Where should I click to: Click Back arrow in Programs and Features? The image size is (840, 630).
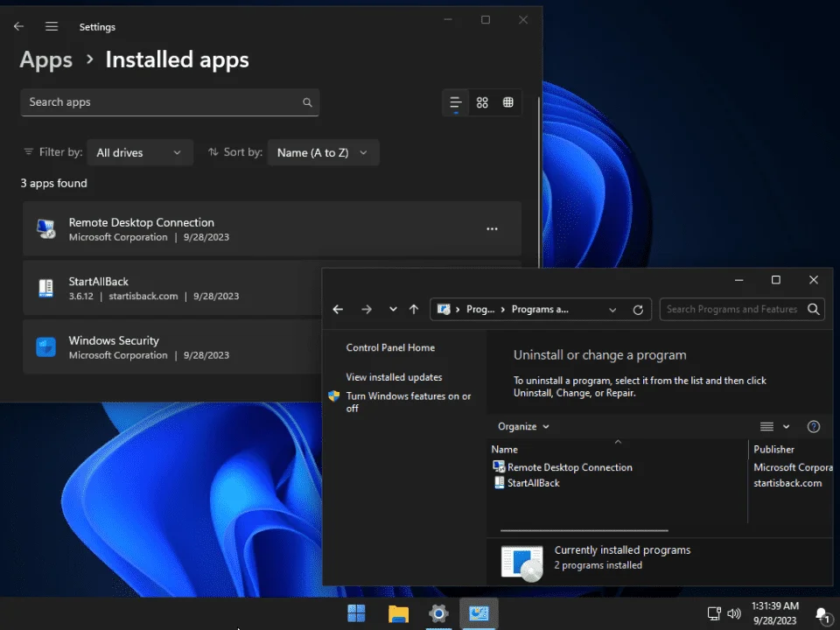tap(338, 309)
